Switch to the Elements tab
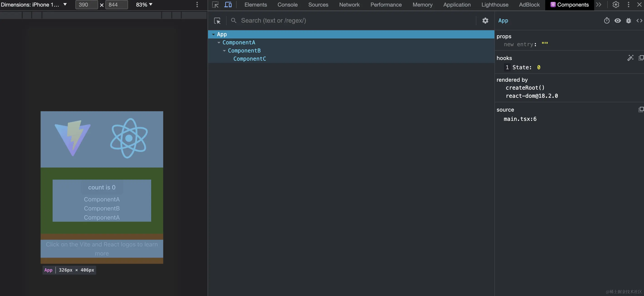The image size is (644, 296). 256,5
